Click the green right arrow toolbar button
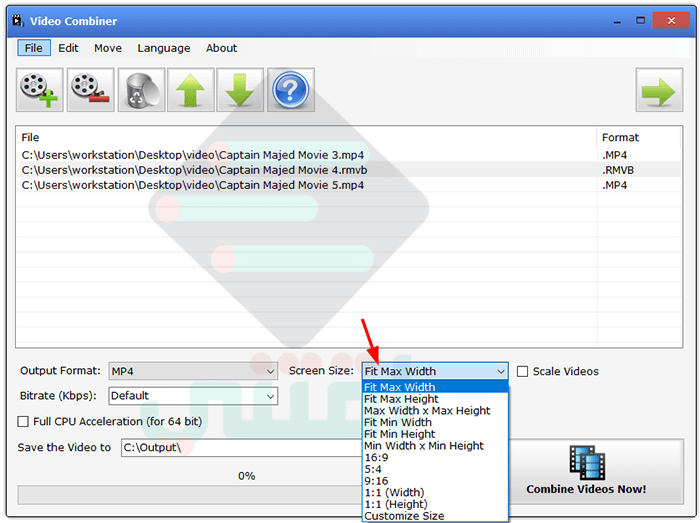 coord(659,90)
